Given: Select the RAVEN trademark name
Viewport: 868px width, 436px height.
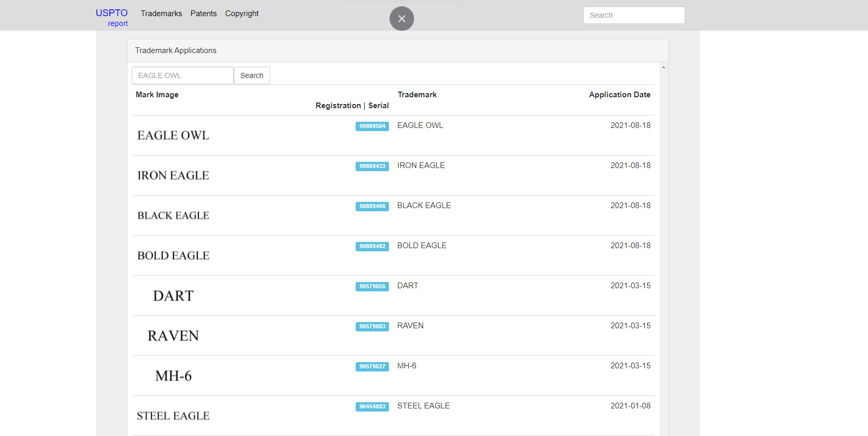Looking at the screenshot, I should tap(410, 326).
